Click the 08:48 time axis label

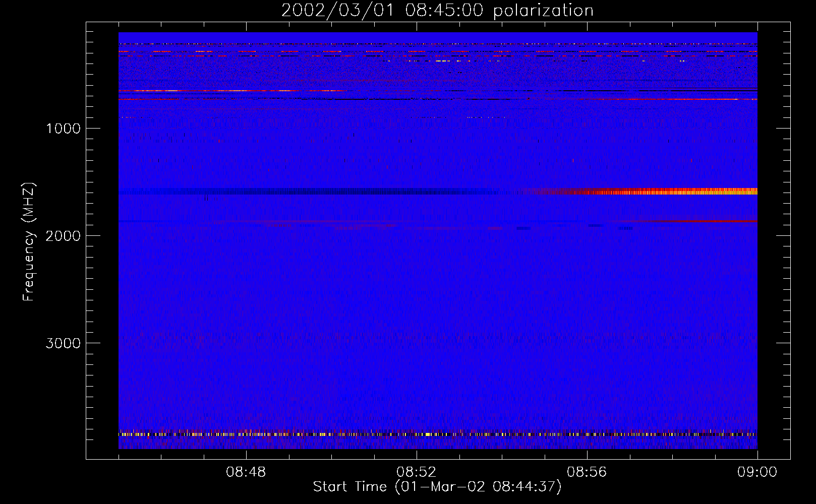(246, 472)
